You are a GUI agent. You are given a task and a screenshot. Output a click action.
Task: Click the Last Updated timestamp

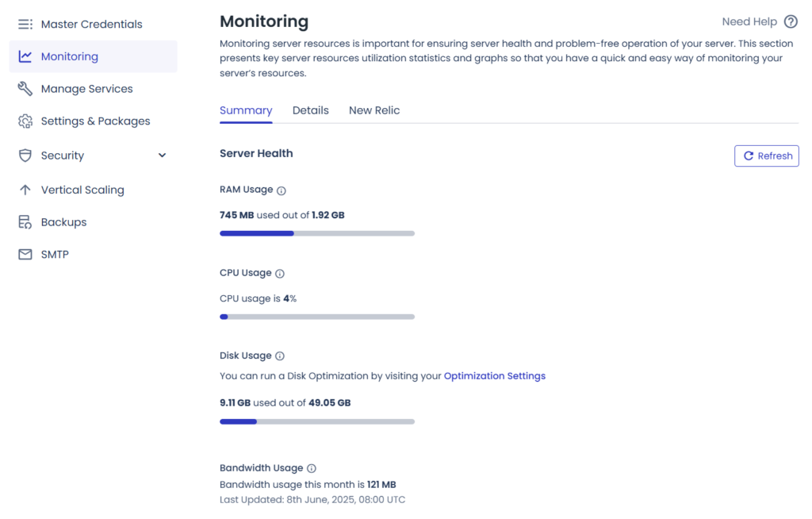pos(312,500)
